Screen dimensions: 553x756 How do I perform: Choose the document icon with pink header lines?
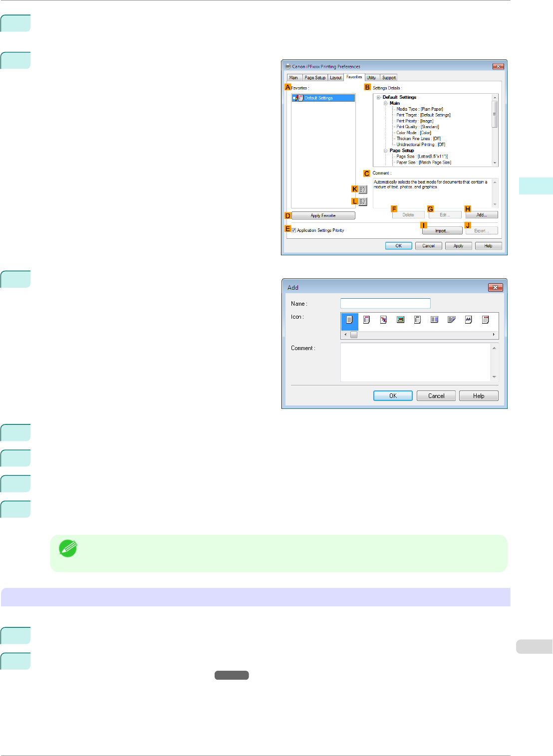366,320
